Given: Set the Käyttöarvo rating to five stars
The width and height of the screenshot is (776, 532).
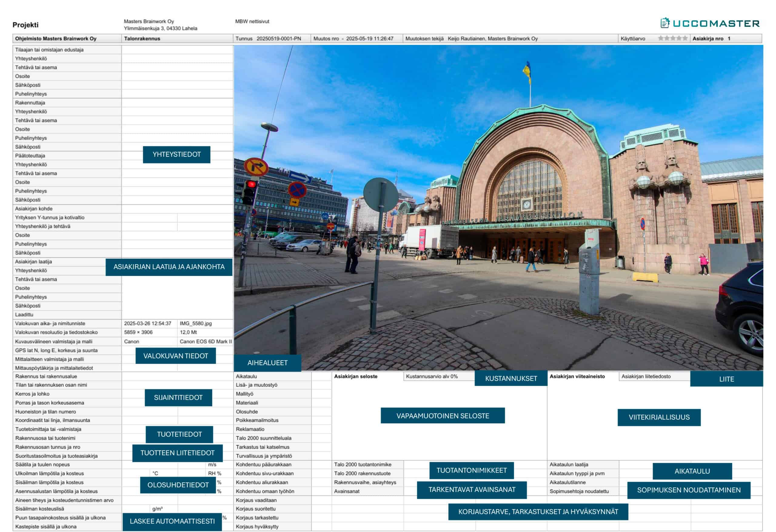Looking at the screenshot, I should (x=685, y=38).
